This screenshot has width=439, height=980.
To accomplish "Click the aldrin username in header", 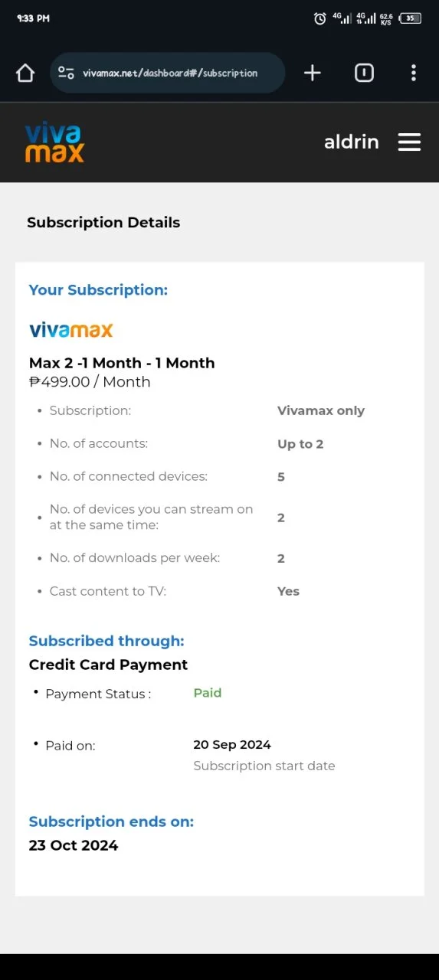I will pos(352,142).
